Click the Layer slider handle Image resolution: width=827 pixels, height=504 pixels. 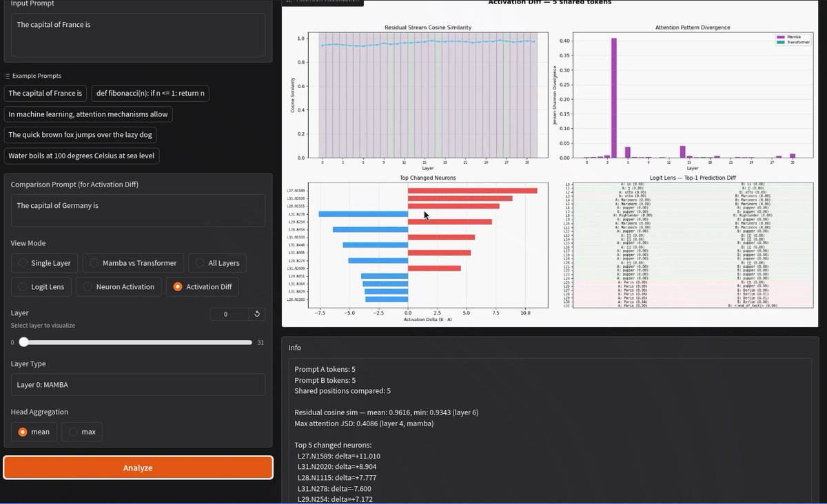tap(23, 342)
